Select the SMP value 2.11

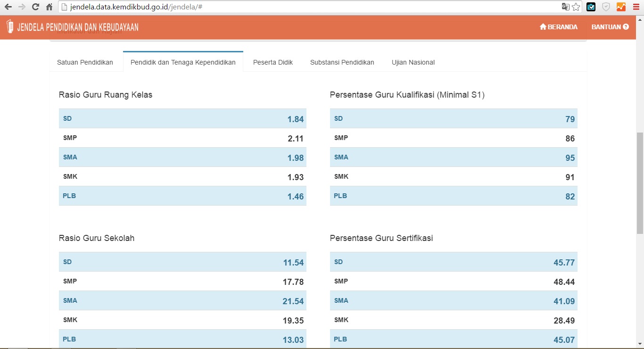[296, 139]
